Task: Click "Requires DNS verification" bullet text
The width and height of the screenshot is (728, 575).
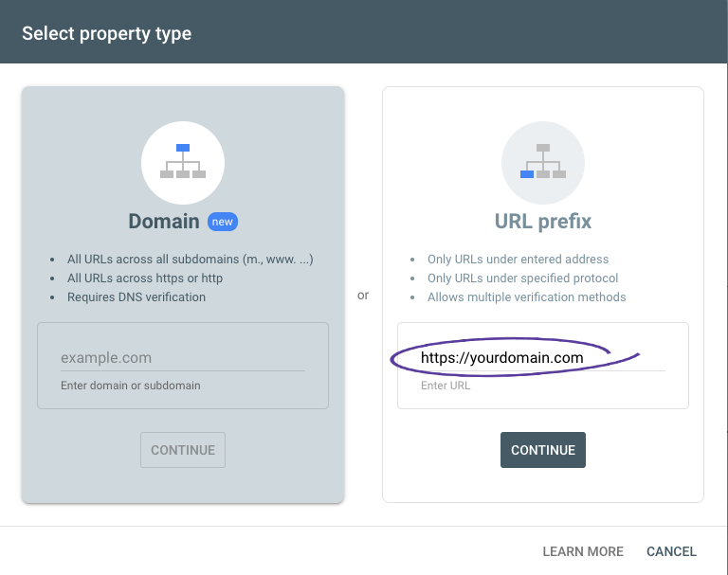Action: click(136, 297)
